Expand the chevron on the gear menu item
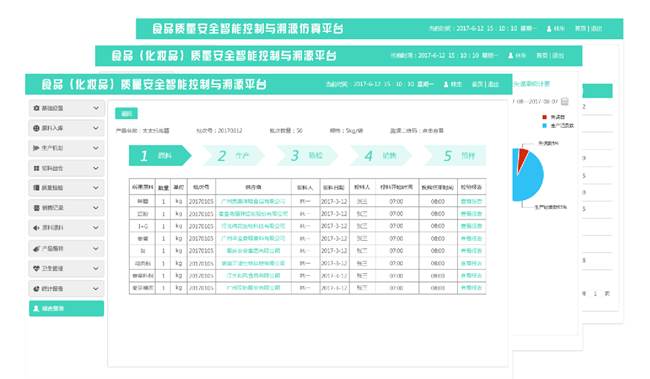 click(96, 108)
